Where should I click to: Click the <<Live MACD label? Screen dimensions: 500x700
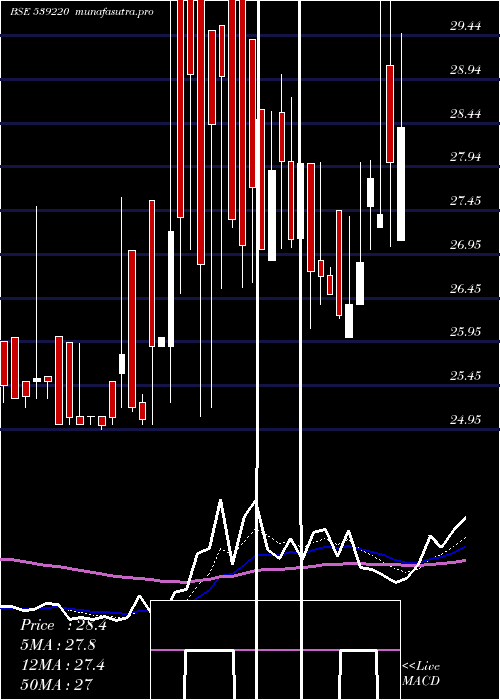[421, 674]
